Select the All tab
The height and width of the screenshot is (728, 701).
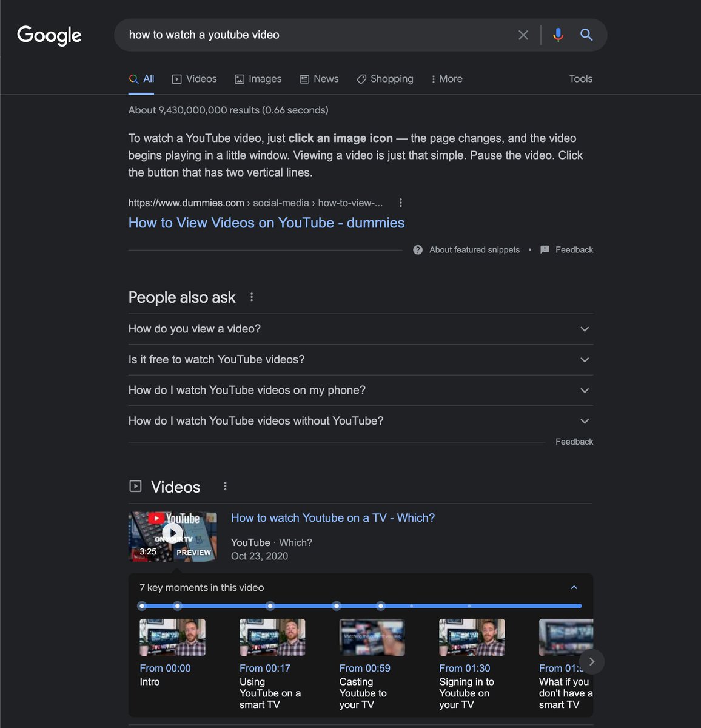pos(141,79)
